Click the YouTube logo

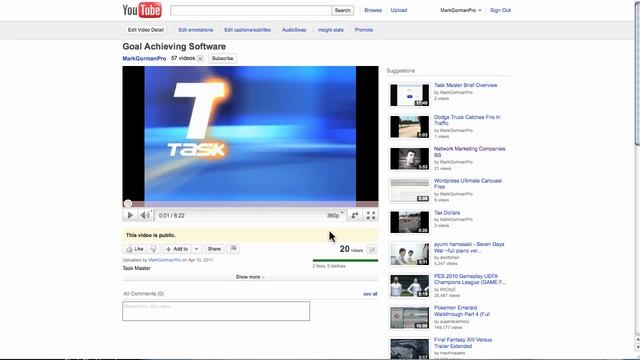[x=142, y=10]
